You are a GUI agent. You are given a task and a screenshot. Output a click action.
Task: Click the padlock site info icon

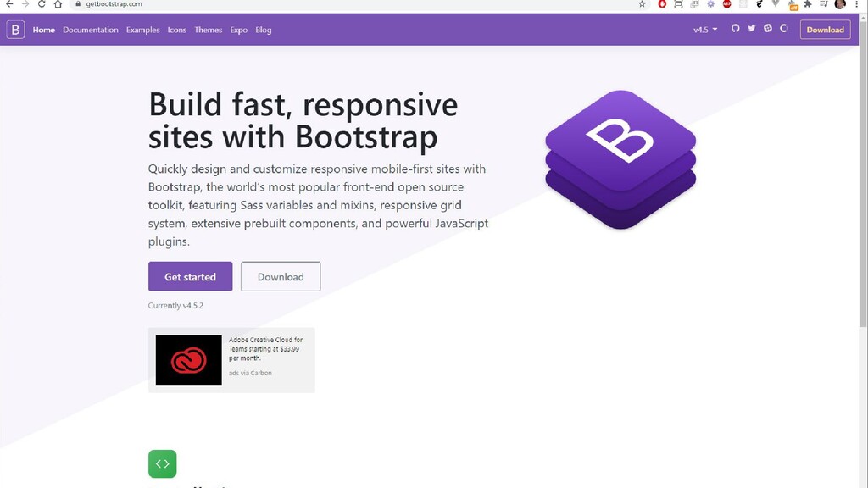click(78, 4)
